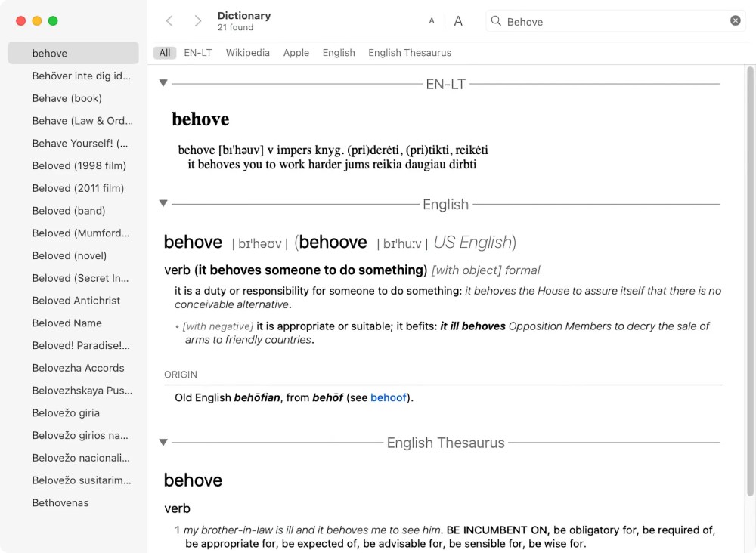Switch to the English tab
Screen dimensions: 756x553
point(339,53)
